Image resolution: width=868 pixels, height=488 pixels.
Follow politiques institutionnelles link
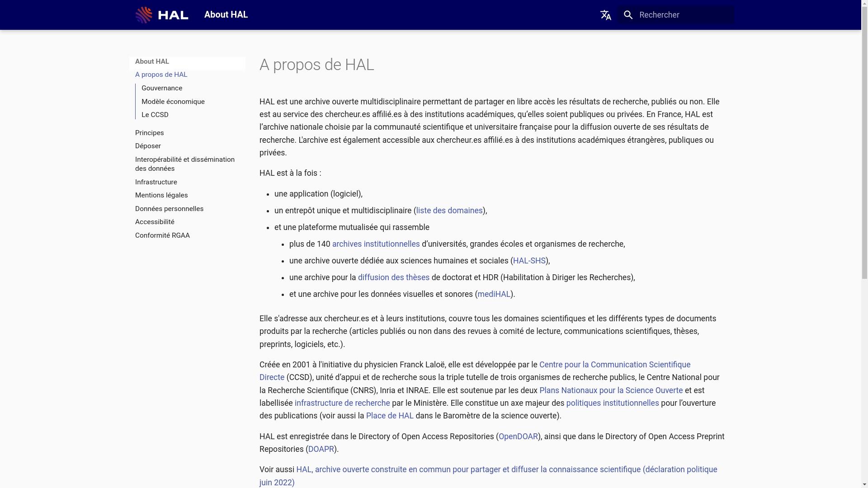coord(613,403)
